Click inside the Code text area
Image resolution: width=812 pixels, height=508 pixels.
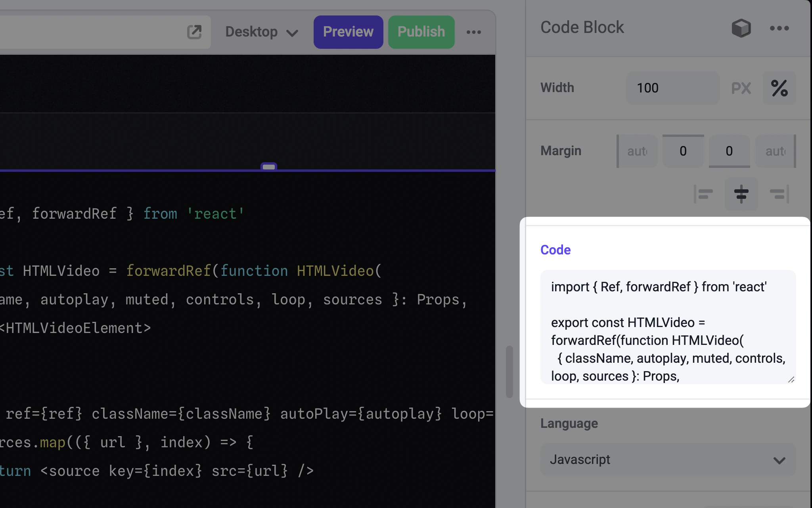pyautogui.click(x=668, y=327)
